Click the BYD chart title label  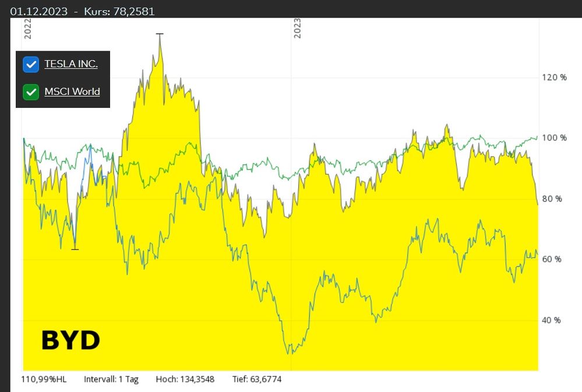click(x=70, y=340)
